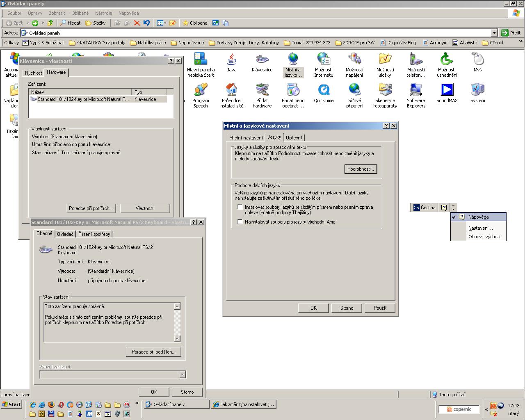Open the Využití zařízení combo box
Image resolution: width=525 pixels, height=420 pixels.
click(183, 374)
